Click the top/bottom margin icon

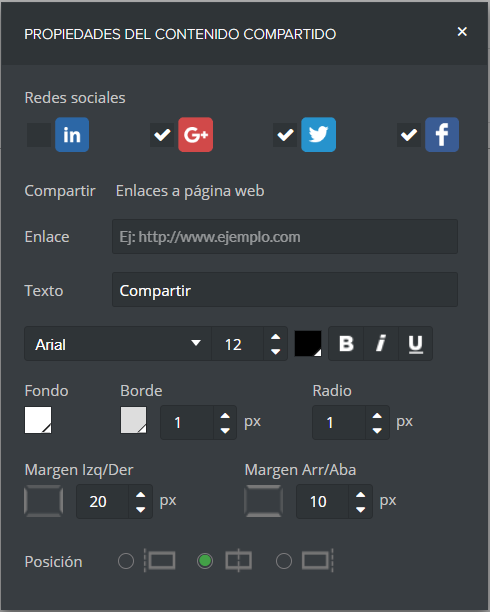point(264,501)
